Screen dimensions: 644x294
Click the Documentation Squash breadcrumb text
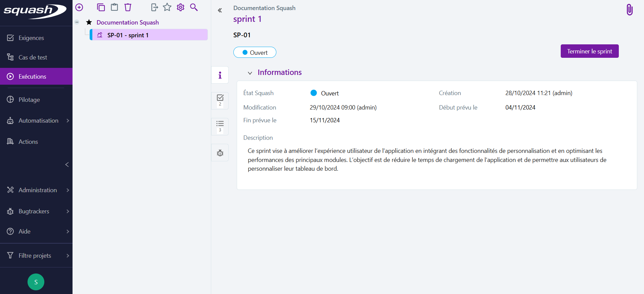click(x=265, y=8)
